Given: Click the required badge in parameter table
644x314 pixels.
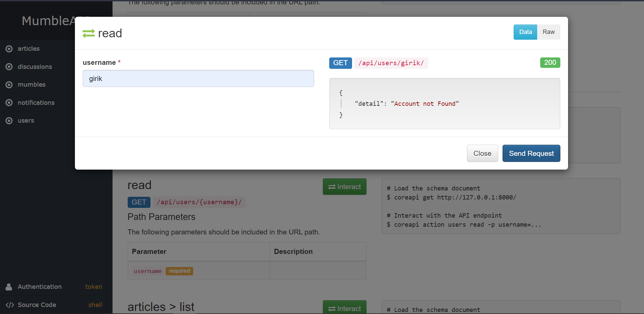Looking at the screenshot, I should 179,271.
